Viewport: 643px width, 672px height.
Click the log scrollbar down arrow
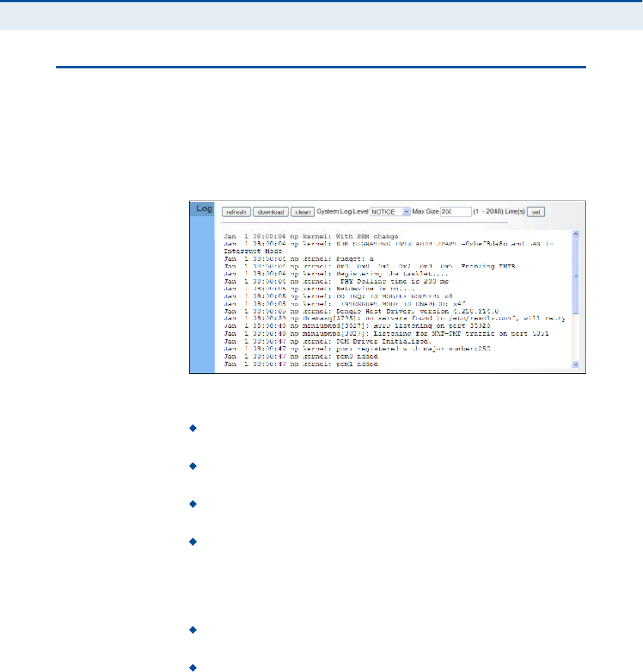coord(575,364)
